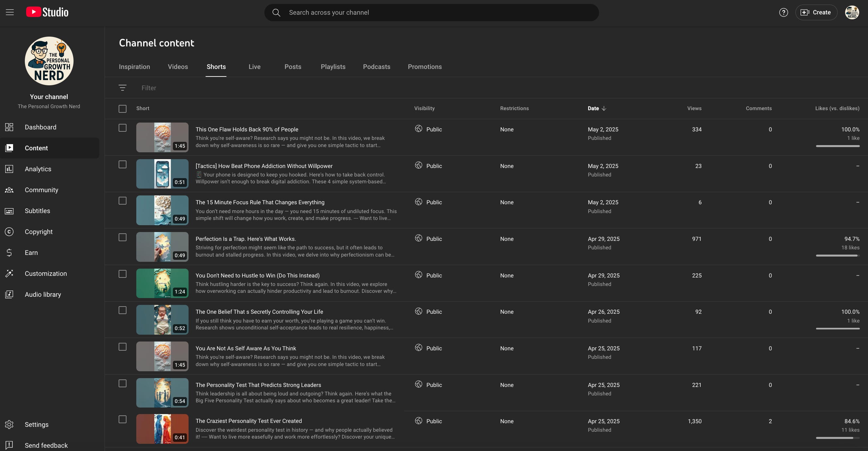This screenshot has height=451, width=868.
Task: Select 'The Craziest Personality Test' checkbox
Action: (123, 419)
